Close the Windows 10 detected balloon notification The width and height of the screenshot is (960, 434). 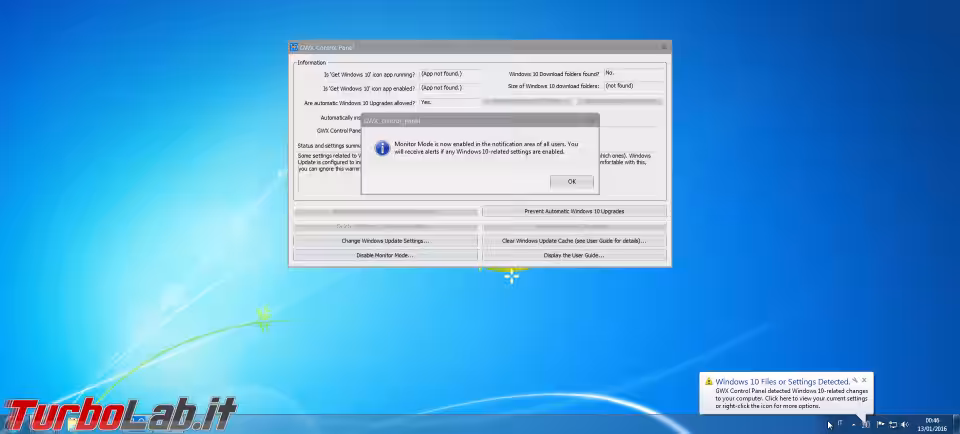864,380
